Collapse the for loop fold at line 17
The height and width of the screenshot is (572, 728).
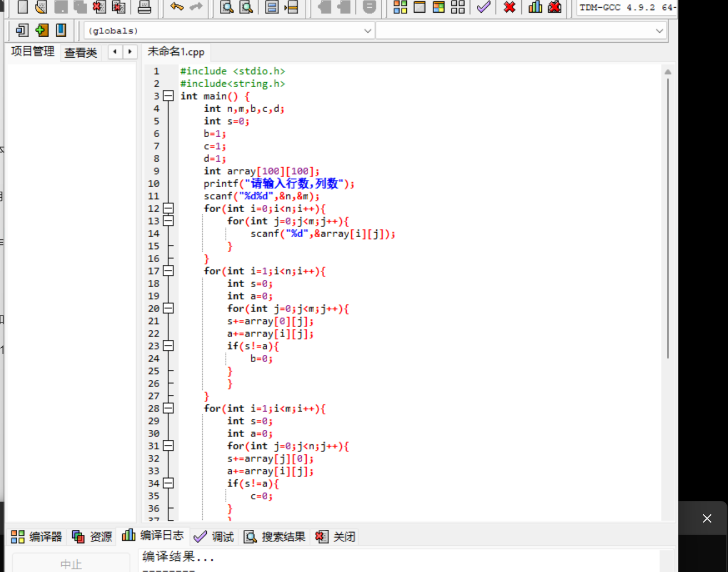pos(168,271)
